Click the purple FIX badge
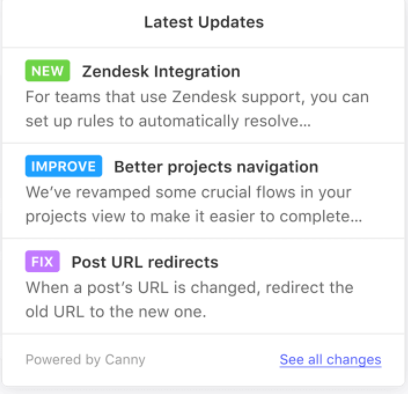This screenshot has width=408, height=394. point(42,261)
